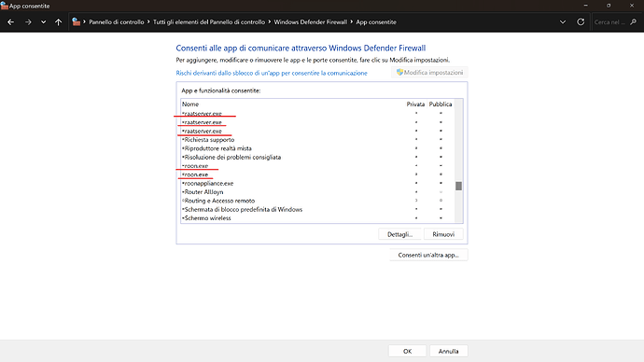
Task: Click the forward navigation arrow
Action: point(28,22)
